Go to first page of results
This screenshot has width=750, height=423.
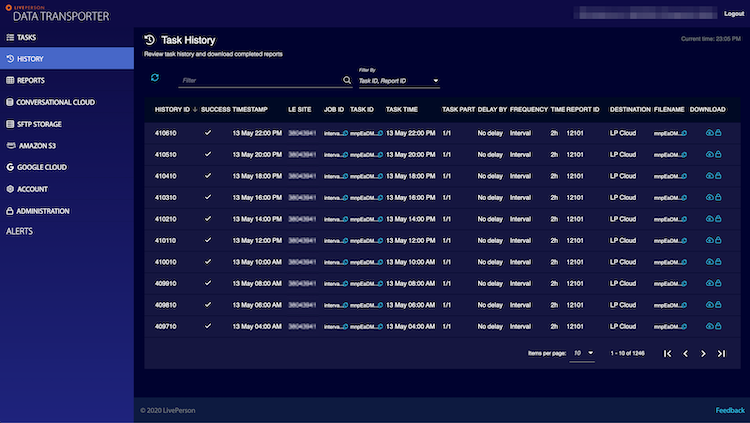[x=667, y=353]
